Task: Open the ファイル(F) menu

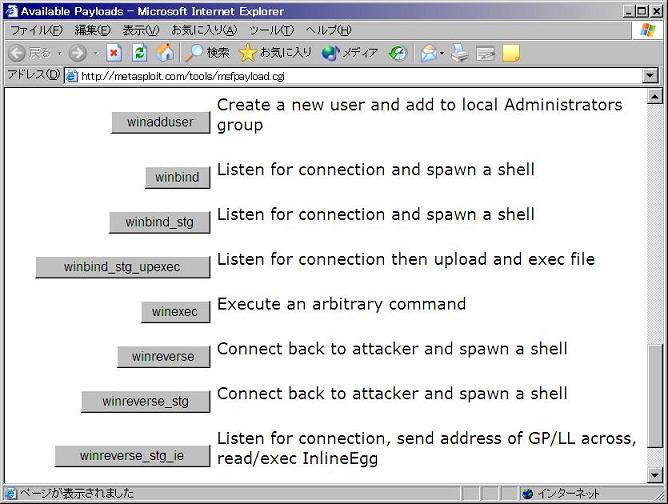Action: point(36,30)
